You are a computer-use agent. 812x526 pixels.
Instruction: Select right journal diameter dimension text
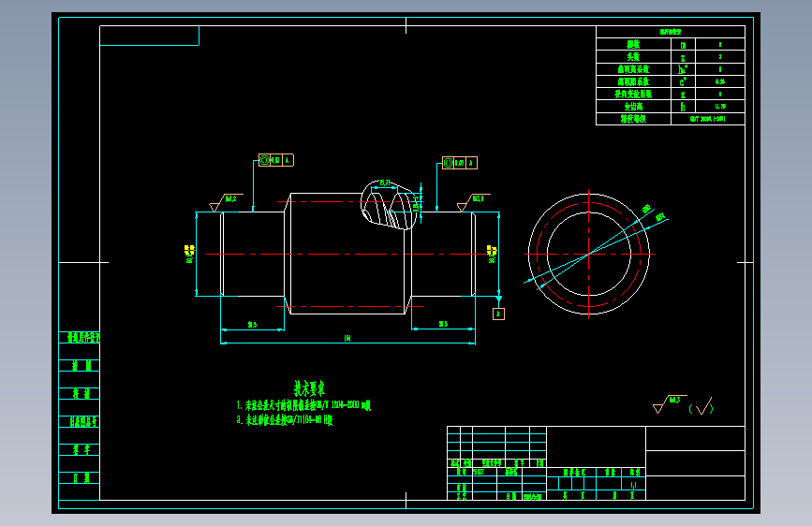(x=492, y=255)
